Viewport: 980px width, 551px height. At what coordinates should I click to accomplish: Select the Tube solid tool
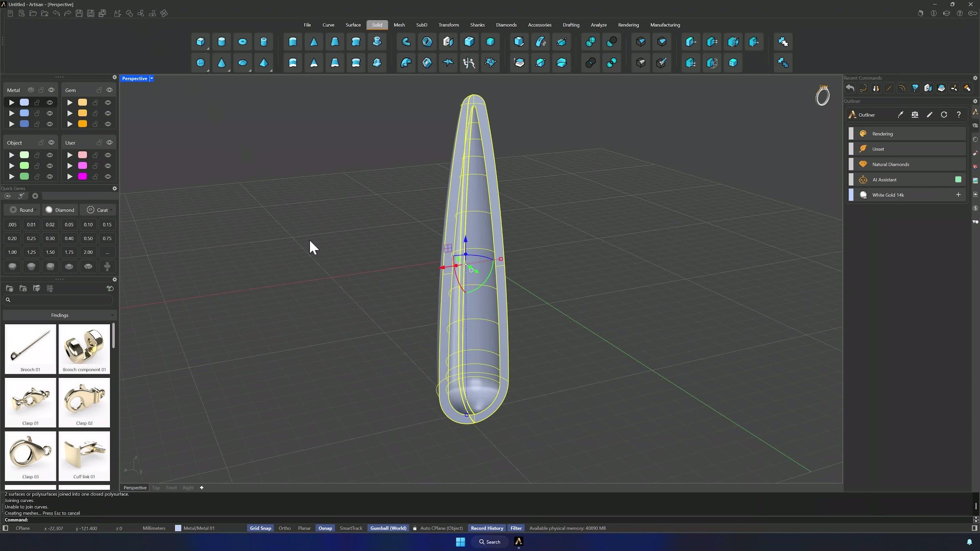click(264, 42)
